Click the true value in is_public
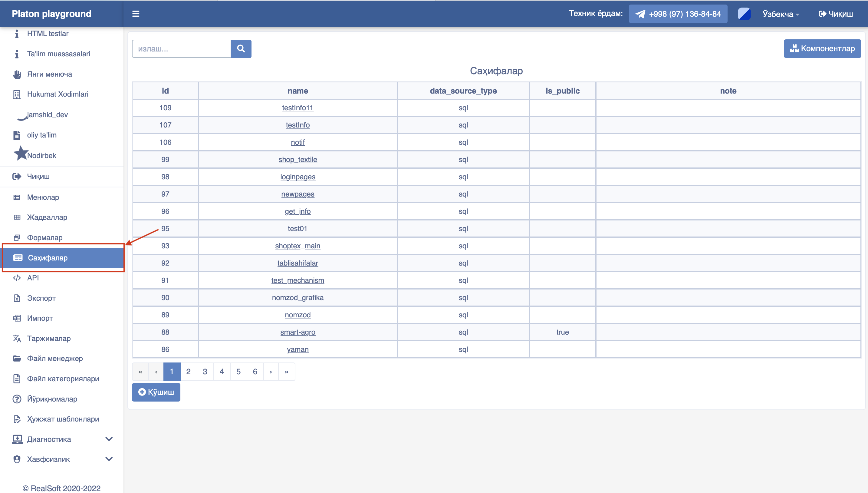Screen dimensions: 868x493 click(562, 332)
